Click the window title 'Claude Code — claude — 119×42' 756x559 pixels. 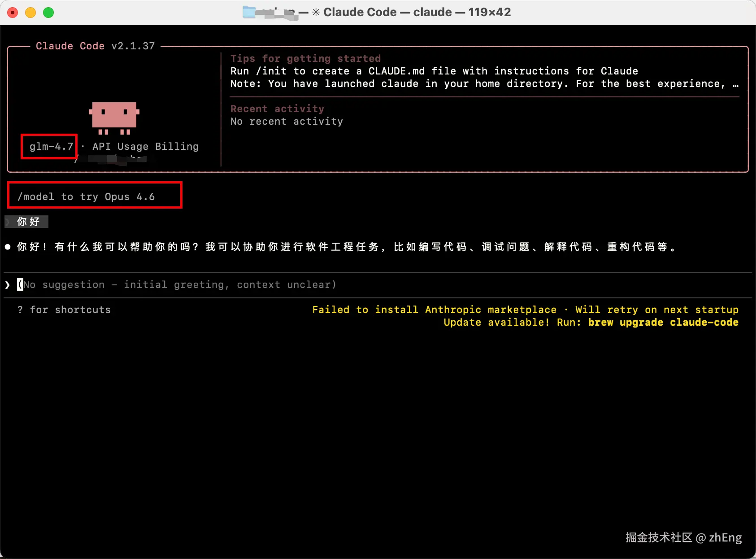(417, 12)
